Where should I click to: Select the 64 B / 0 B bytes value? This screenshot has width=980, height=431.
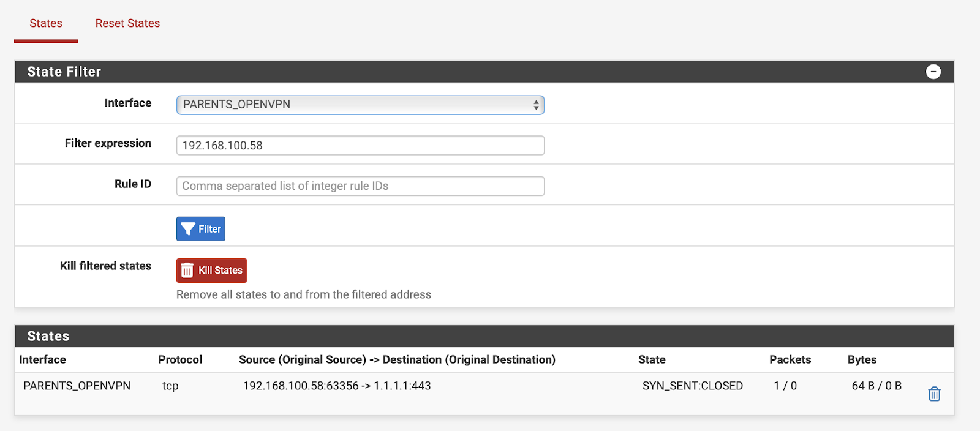[x=876, y=386]
